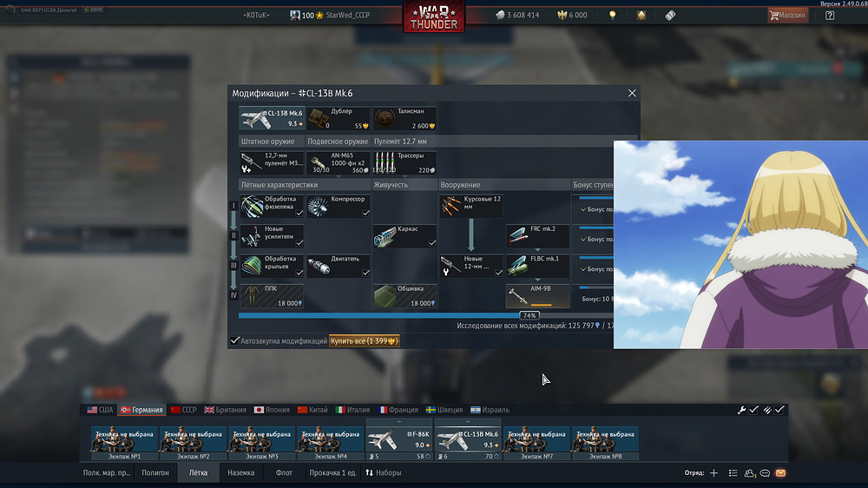Select the Компрессор modification icon
Viewport: 868px width, 488px height.
click(x=318, y=207)
